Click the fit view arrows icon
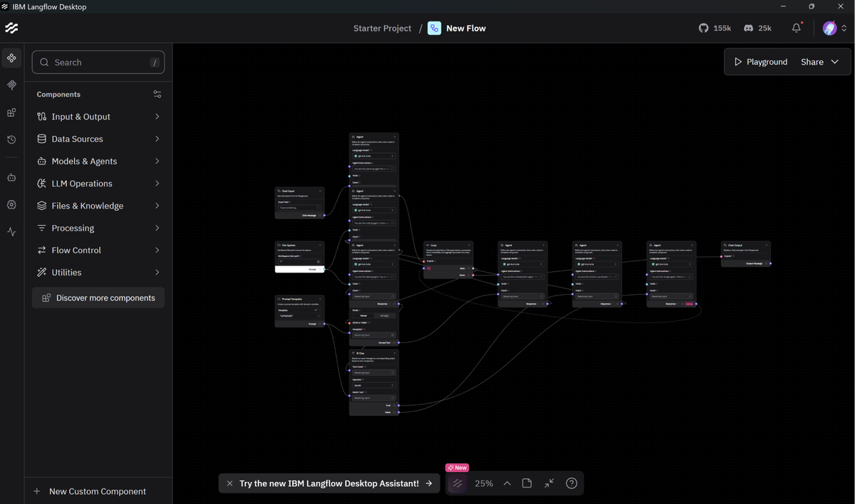 click(x=549, y=483)
